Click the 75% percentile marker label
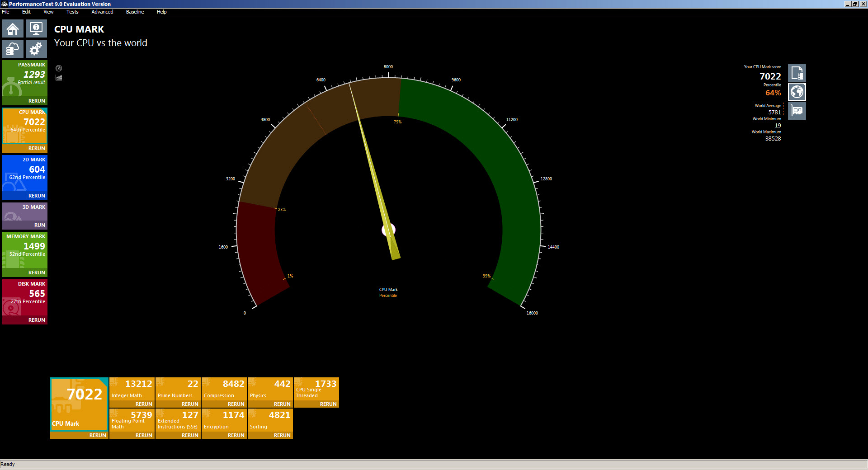Viewport: 868px width, 470px height. click(x=397, y=122)
